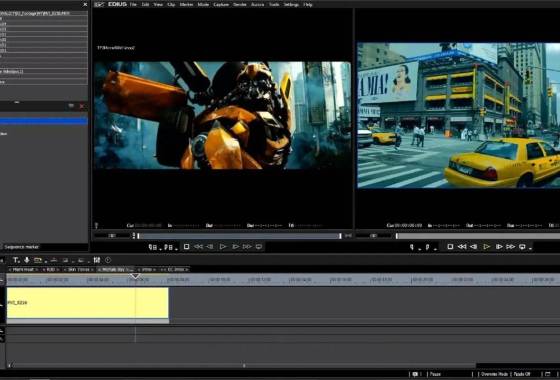Click the window icon at status bar end
The height and width of the screenshot is (380, 560).
pos(548,374)
